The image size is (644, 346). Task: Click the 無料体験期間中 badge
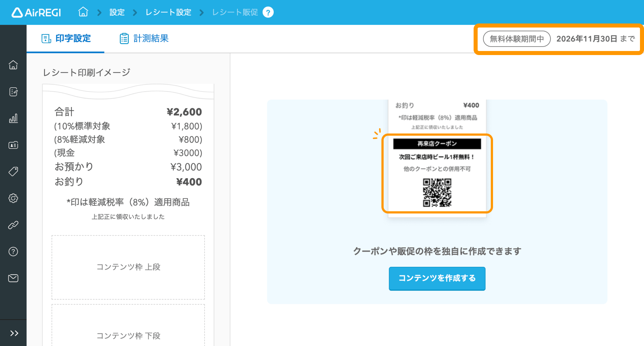517,39
